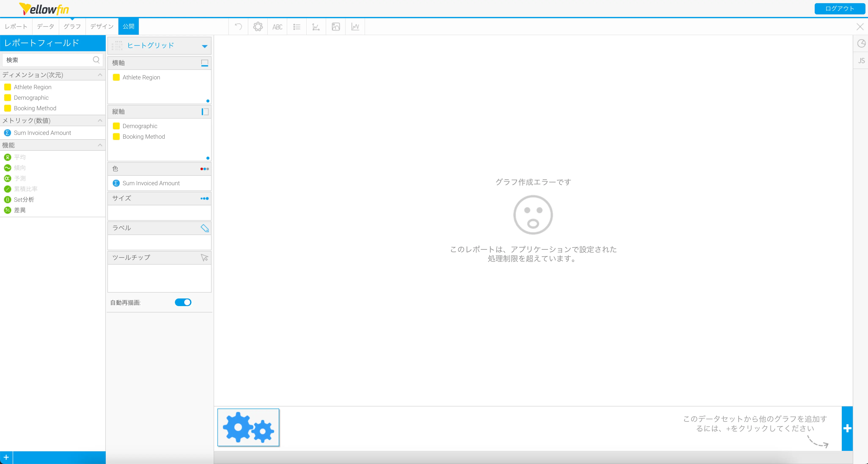Open the series line chart icon
This screenshot has width=868, height=464.
coord(355,27)
